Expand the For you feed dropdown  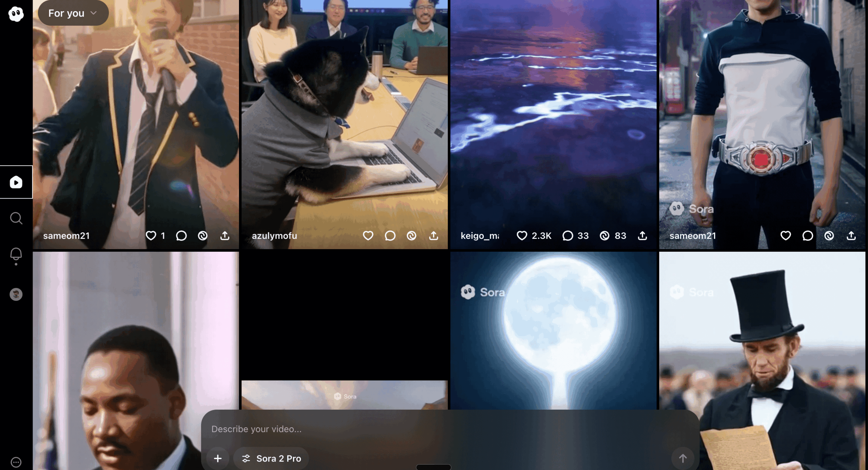pos(73,13)
